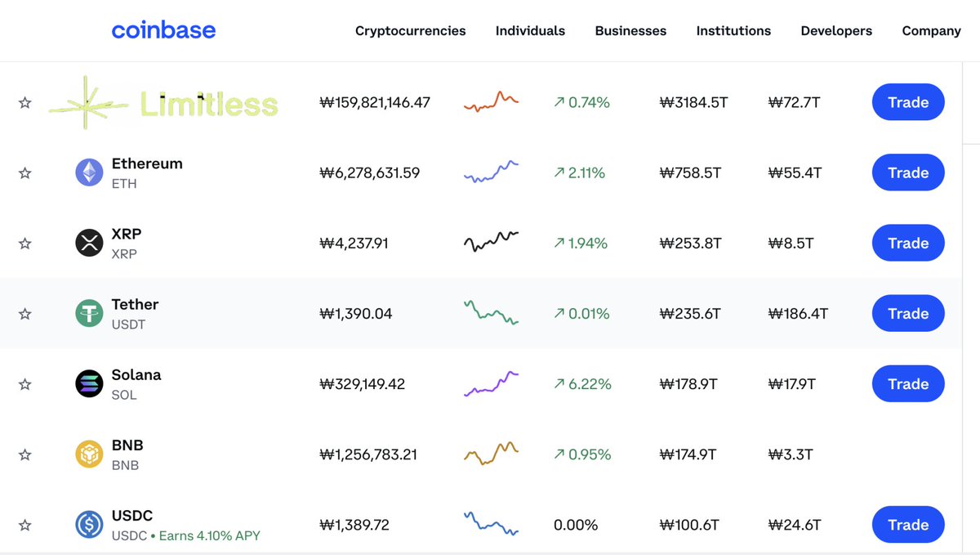Viewport: 980px width, 555px height.
Task: Go to the Institutions menu
Action: [733, 31]
